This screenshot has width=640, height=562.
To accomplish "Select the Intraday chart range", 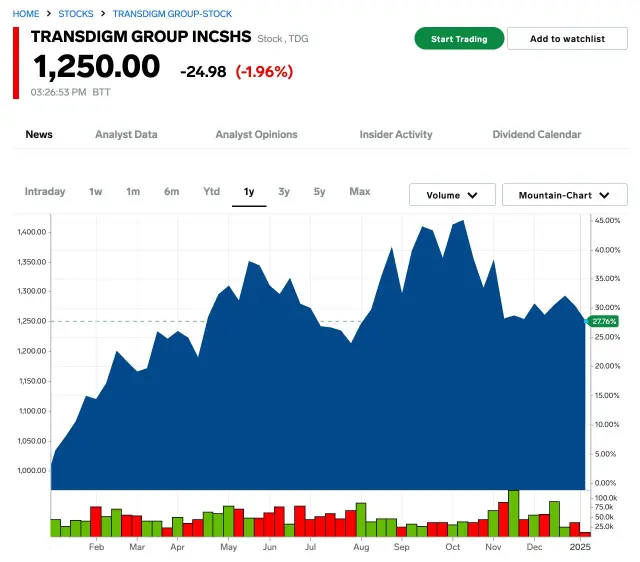I will pyautogui.click(x=45, y=191).
